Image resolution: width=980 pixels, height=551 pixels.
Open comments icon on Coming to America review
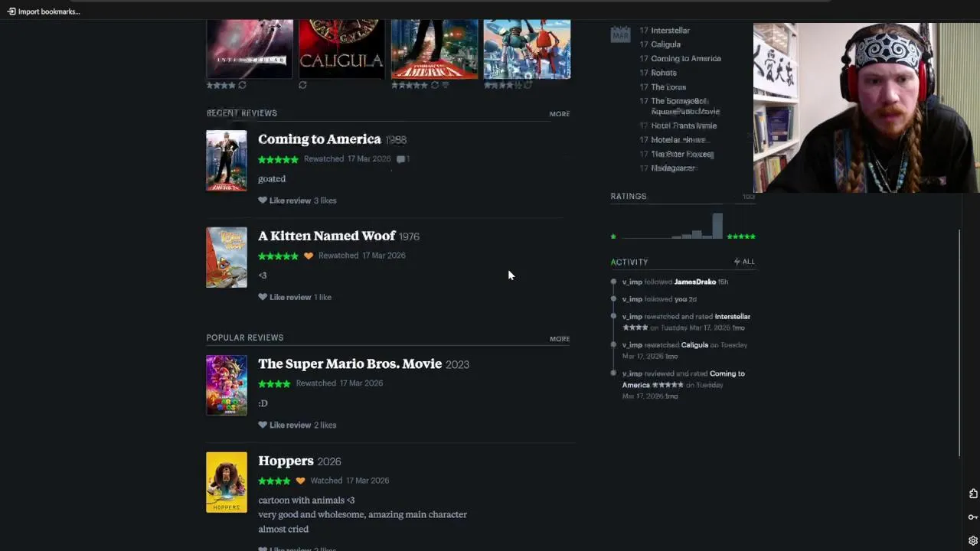coord(402,159)
